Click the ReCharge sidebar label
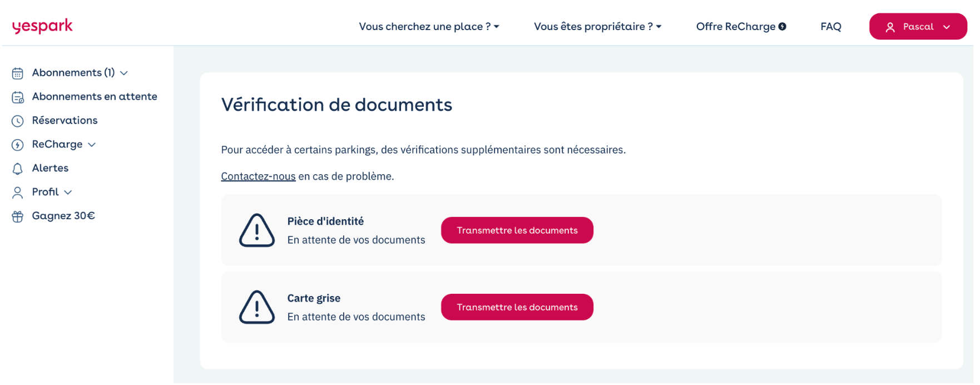 click(57, 145)
